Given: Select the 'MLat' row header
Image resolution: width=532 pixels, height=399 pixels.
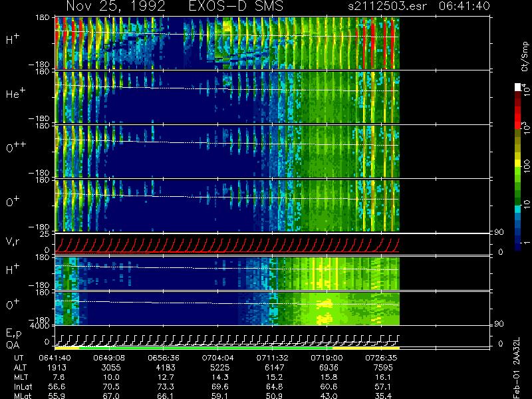Looking at the screenshot, I should pyautogui.click(x=23, y=396).
